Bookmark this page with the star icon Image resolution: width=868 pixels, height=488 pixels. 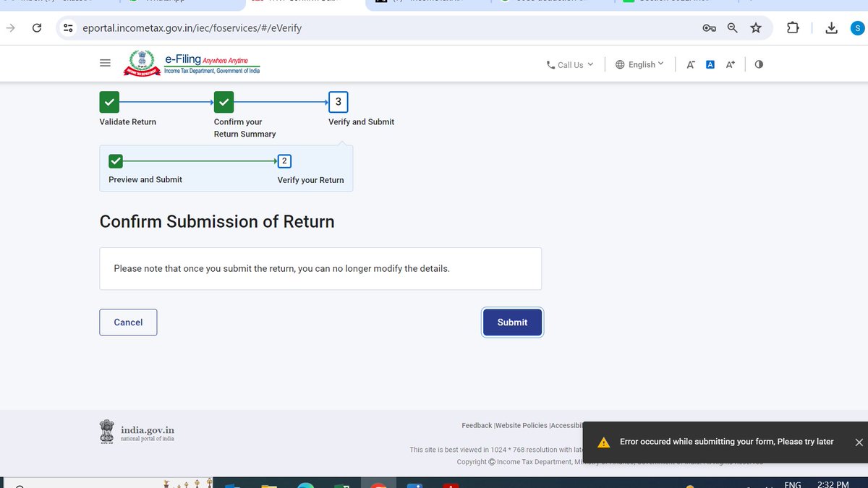pos(756,28)
